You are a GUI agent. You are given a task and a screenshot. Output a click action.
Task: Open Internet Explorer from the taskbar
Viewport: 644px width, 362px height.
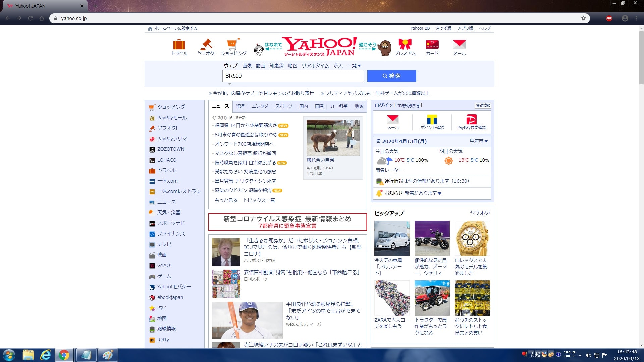point(45,355)
